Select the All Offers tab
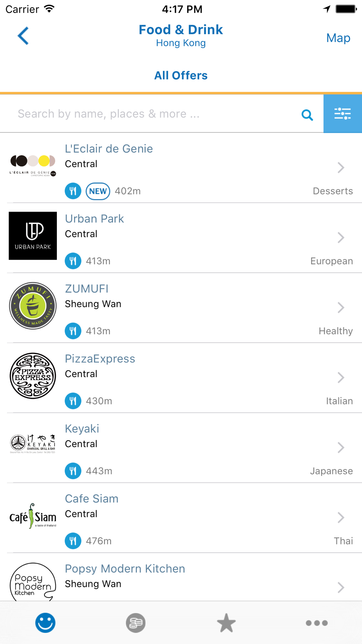Screen dimensions: 362x644 tap(181, 75)
